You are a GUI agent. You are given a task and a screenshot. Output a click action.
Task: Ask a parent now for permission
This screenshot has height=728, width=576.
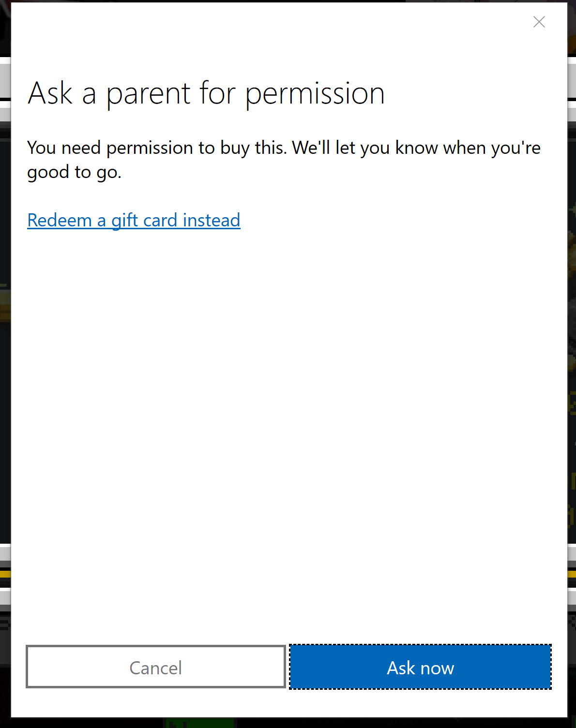(x=420, y=667)
